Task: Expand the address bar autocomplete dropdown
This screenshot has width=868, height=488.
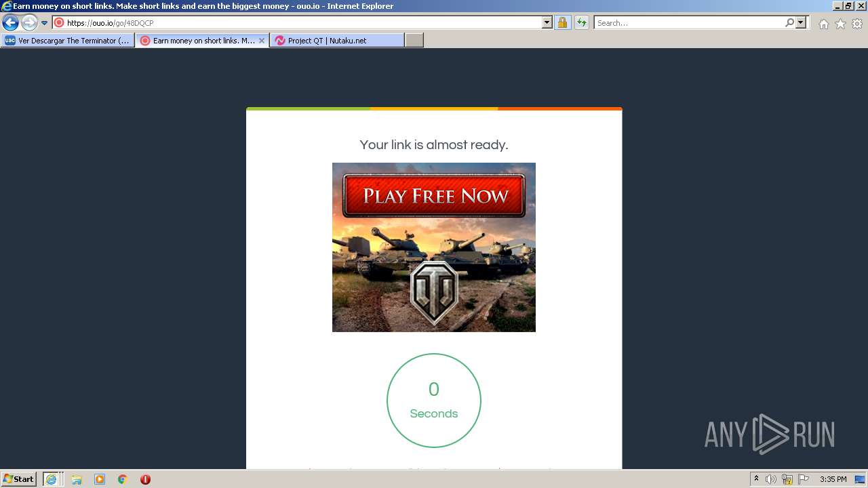Action: point(547,22)
